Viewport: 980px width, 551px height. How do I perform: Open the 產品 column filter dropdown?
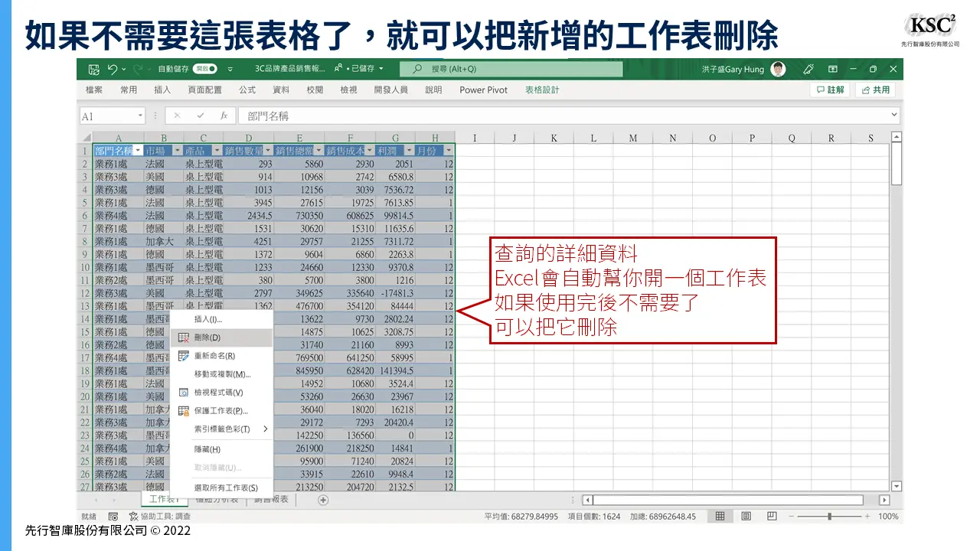coord(217,151)
